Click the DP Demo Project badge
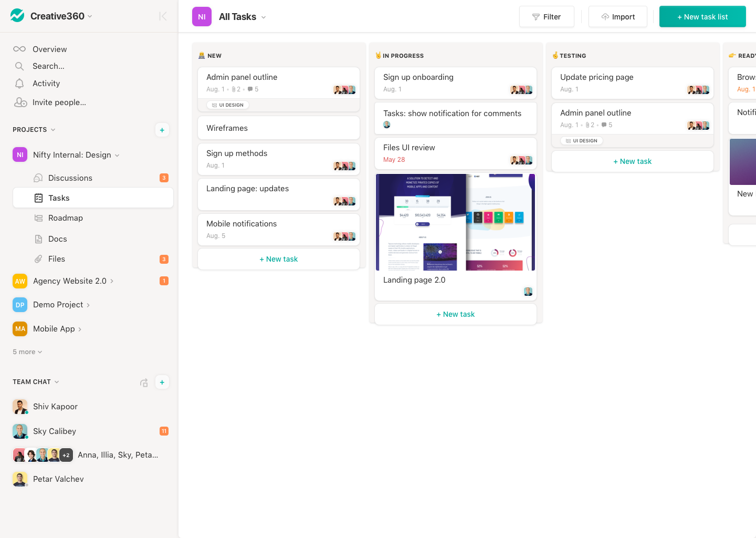Screen dimensions: 756x538 coord(20,305)
